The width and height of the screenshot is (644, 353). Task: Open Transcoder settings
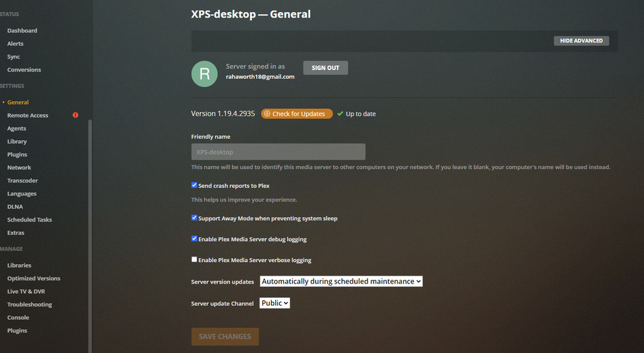pyautogui.click(x=22, y=181)
